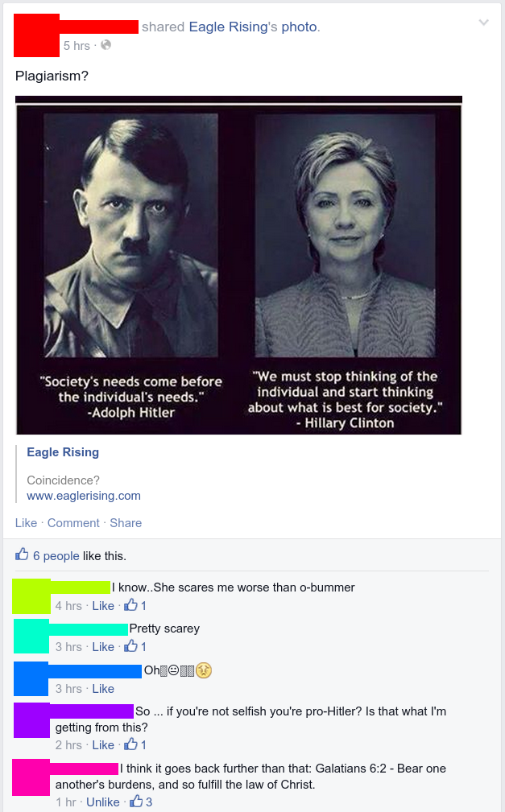
Task: Click the thumbs-up icon beside 6 people
Action: [x=22, y=554]
